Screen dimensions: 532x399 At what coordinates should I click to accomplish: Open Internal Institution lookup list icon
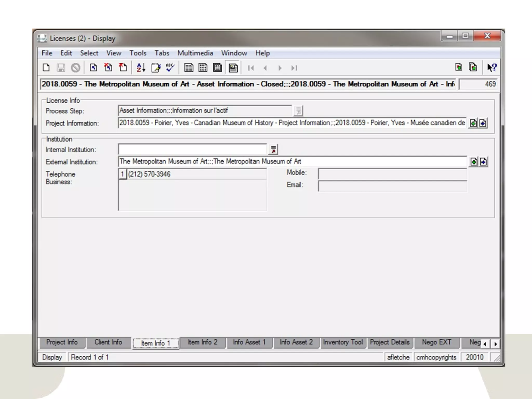pos(273,150)
